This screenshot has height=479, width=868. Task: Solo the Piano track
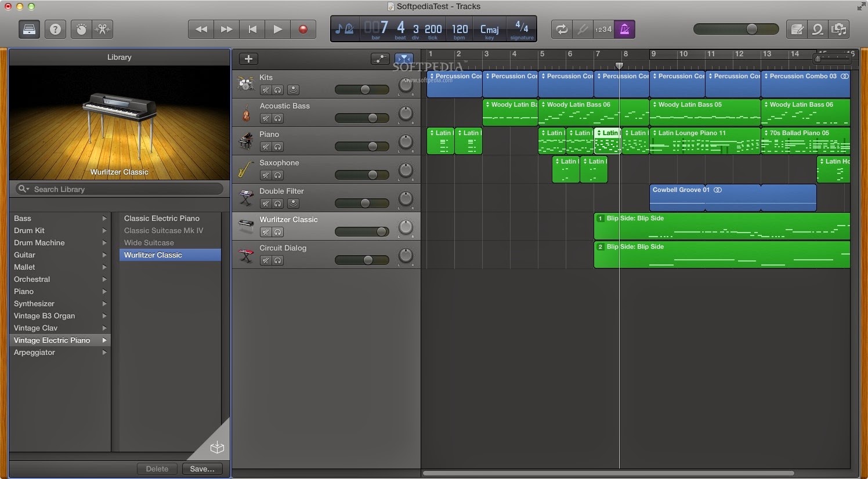click(x=278, y=147)
